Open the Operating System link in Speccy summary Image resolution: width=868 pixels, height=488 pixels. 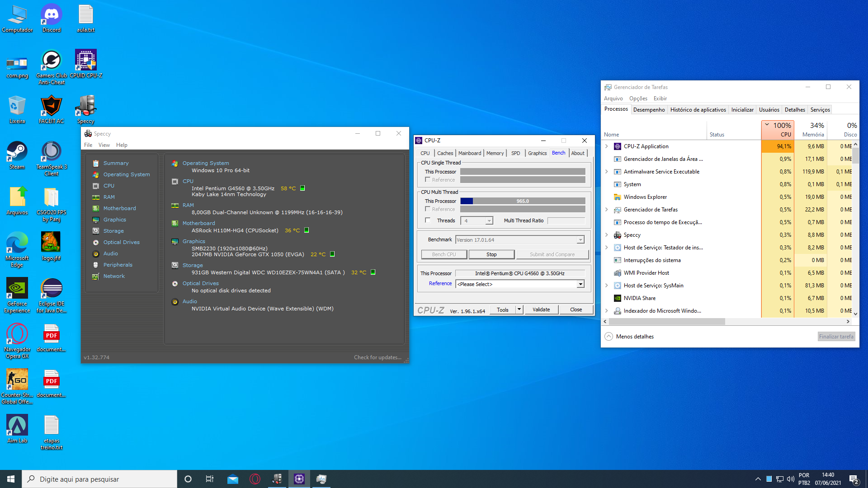pyautogui.click(x=206, y=163)
